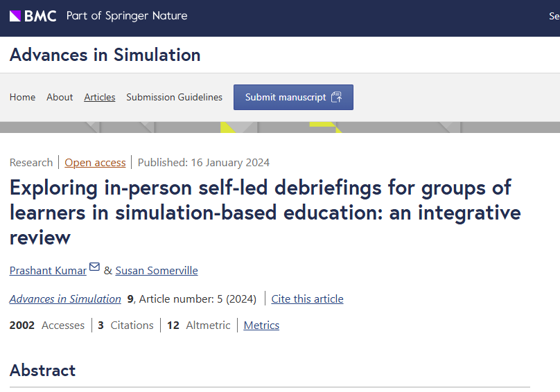Image resolution: width=560 pixels, height=392 pixels.
Task: Open author Susan Somerville link
Action: (157, 271)
